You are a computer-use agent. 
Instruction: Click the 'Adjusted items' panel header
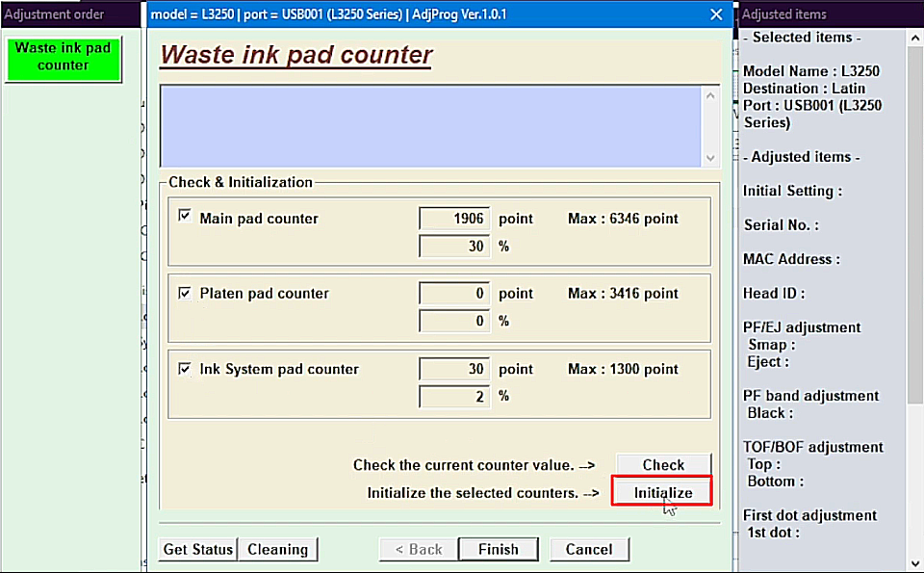pyautogui.click(x=783, y=14)
